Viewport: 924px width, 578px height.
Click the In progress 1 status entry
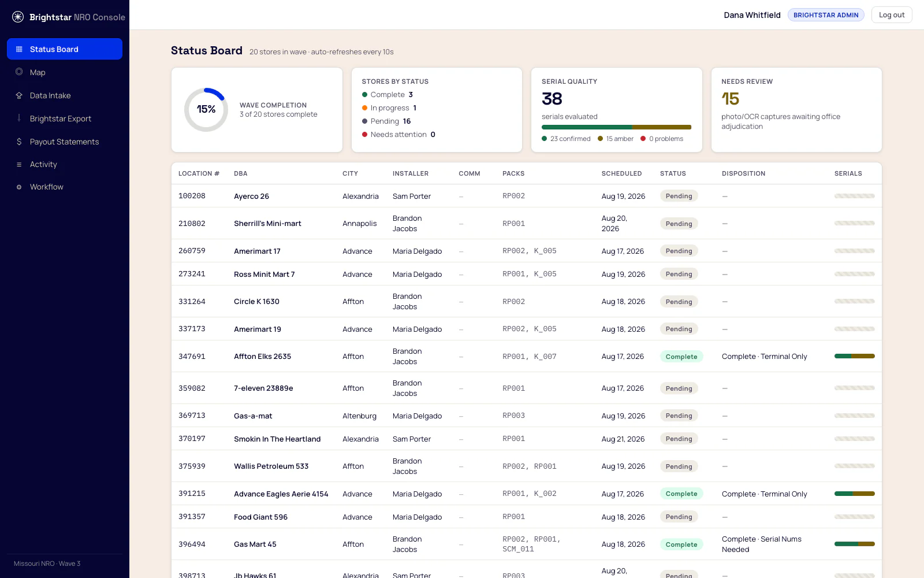coord(389,108)
